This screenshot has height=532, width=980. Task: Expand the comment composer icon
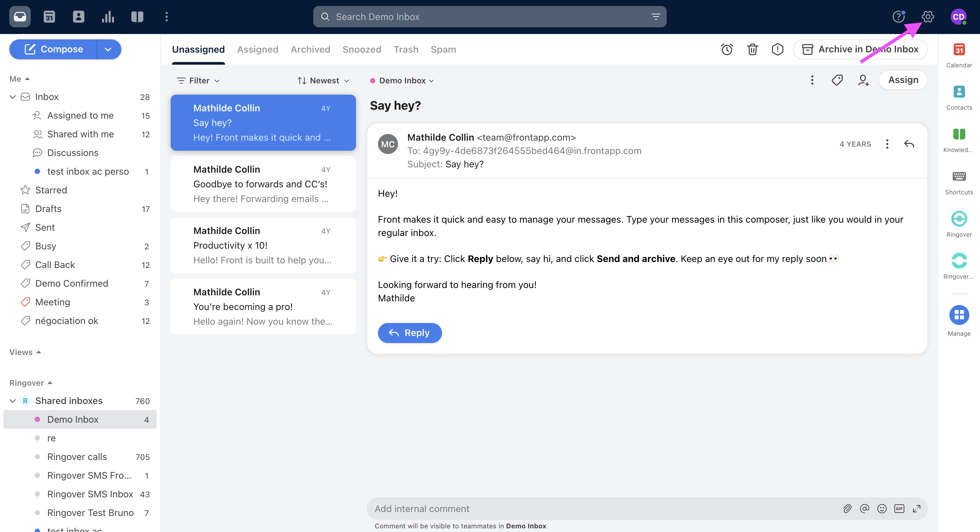(x=916, y=508)
